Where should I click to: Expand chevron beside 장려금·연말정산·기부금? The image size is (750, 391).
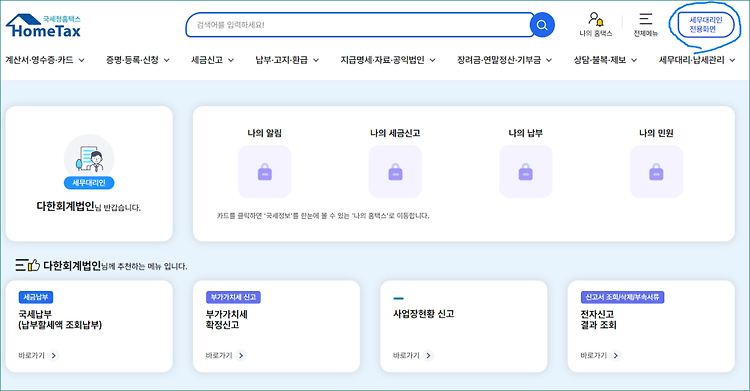[x=549, y=60]
